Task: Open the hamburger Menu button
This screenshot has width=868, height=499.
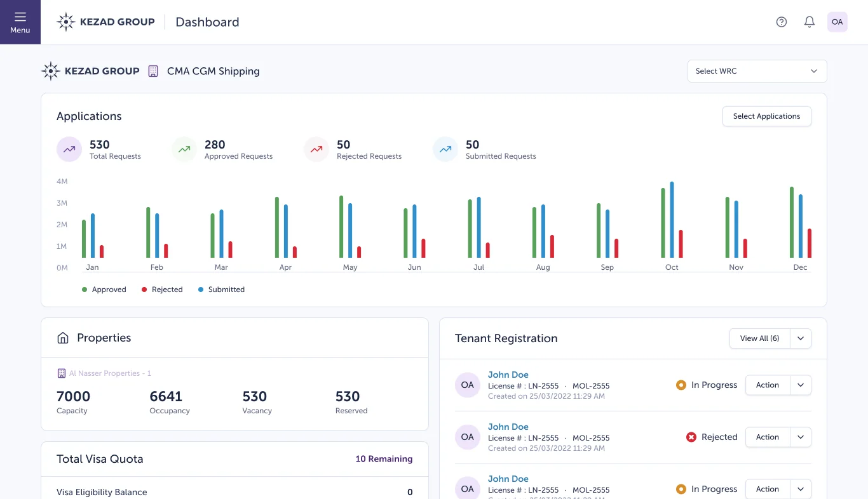Action: pyautogui.click(x=20, y=22)
